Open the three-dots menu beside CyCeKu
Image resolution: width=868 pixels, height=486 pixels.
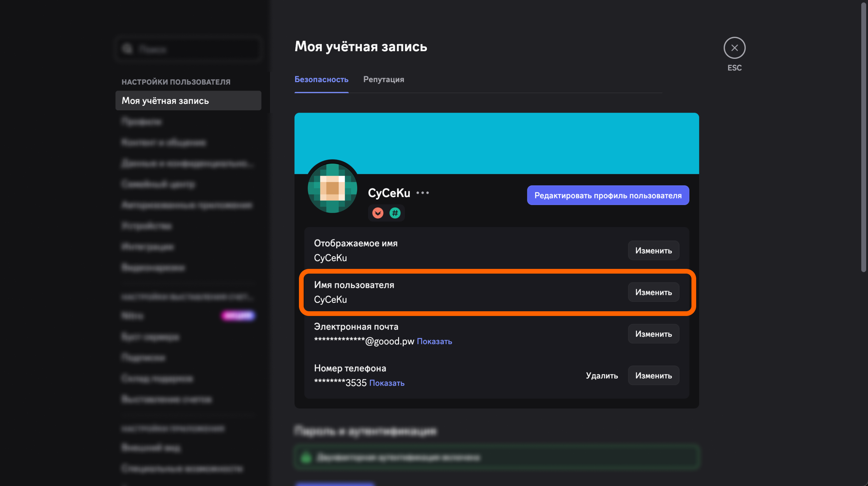point(423,193)
